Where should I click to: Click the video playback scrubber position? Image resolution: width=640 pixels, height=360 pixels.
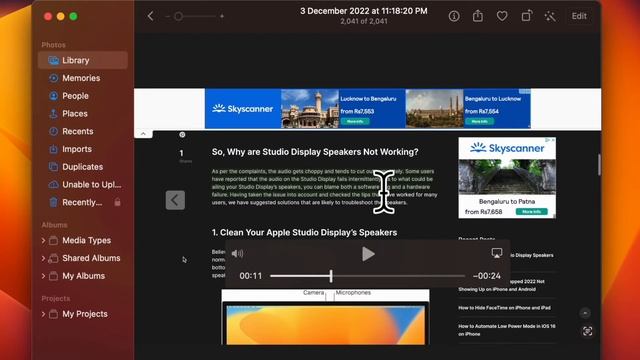[x=331, y=276]
